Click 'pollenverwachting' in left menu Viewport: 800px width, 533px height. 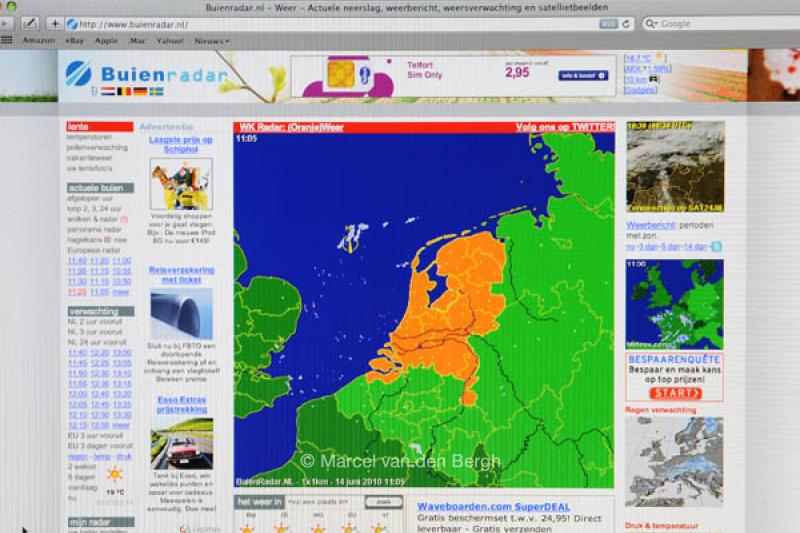pyautogui.click(x=97, y=147)
